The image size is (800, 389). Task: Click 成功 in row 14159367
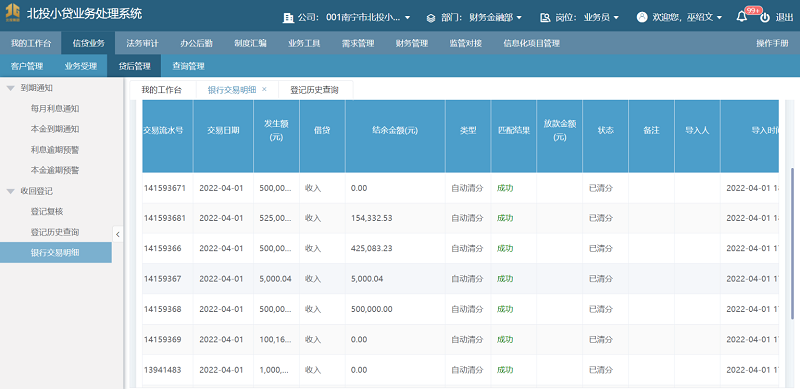[505, 279]
